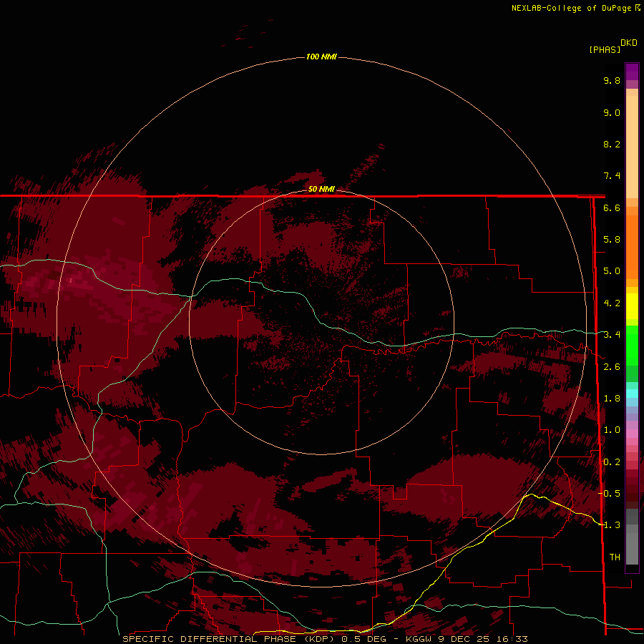Click the 1.0 scale value
This screenshot has width=644, height=644.
612,430
